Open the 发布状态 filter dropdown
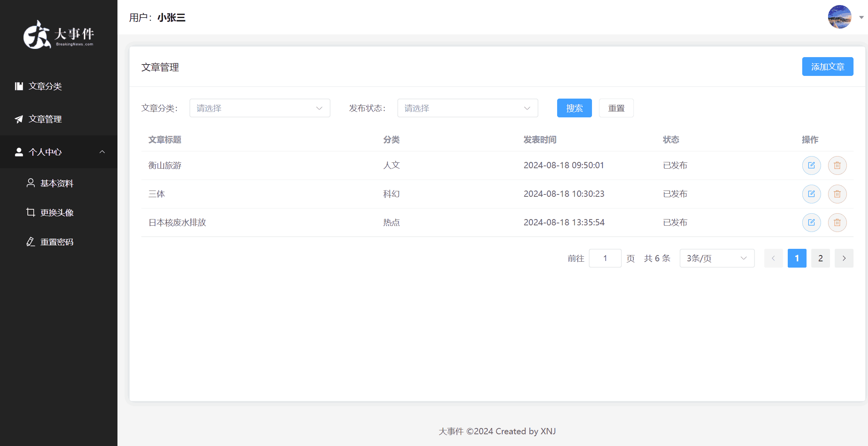The height and width of the screenshot is (446, 868). 467,108
